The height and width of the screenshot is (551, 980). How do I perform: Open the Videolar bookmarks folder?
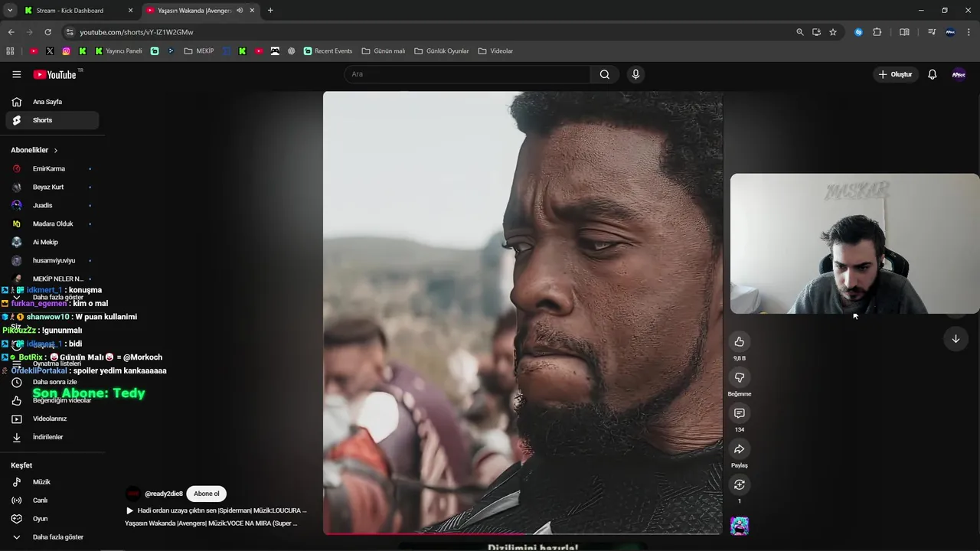point(495,51)
